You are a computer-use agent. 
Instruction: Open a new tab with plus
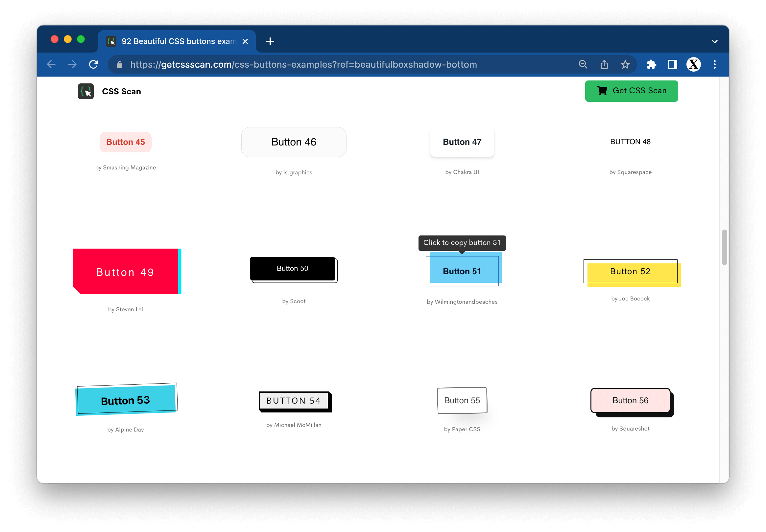point(270,41)
